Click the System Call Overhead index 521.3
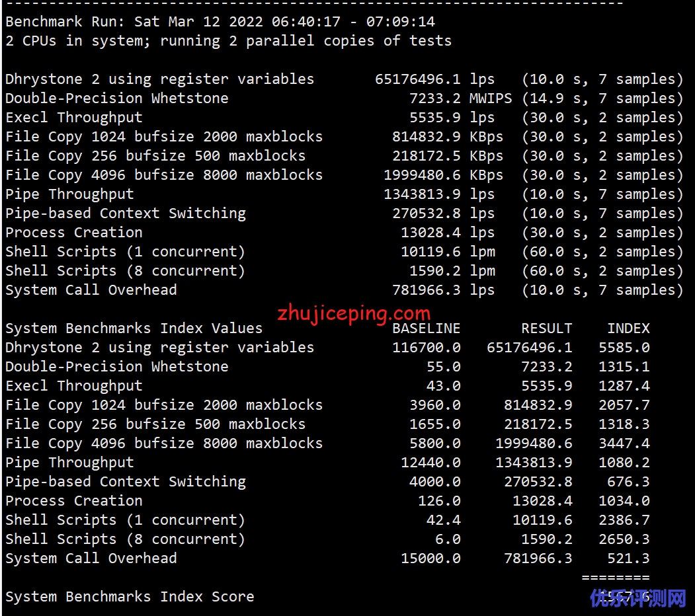The image size is (695, 616). tap(628, 558)
